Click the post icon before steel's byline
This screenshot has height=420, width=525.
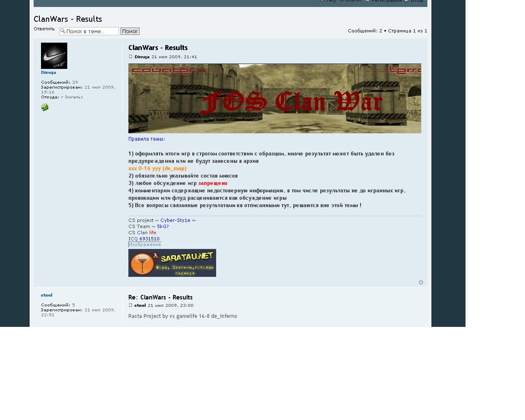coord(131,305)
